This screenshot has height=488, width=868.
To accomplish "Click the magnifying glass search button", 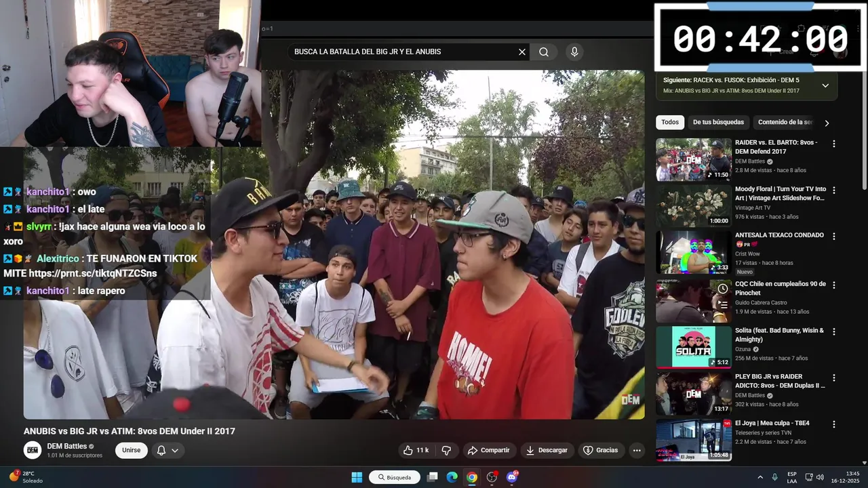I will point(544,52).
